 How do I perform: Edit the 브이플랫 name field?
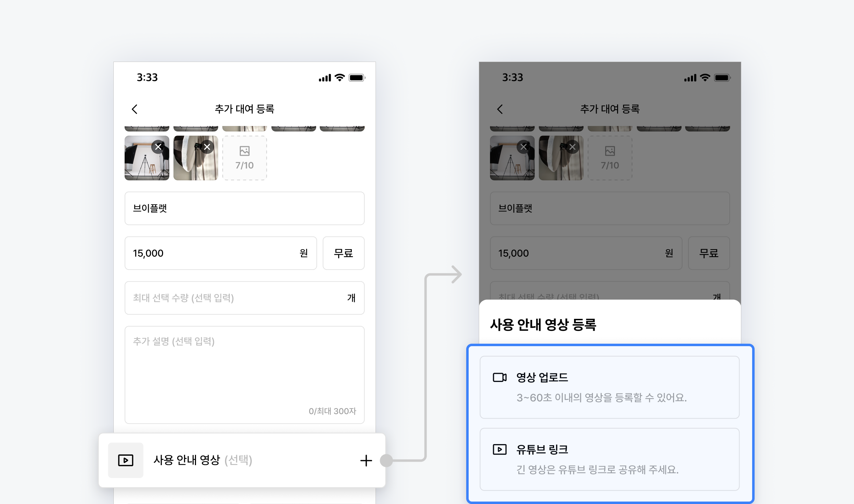(244, 208)
